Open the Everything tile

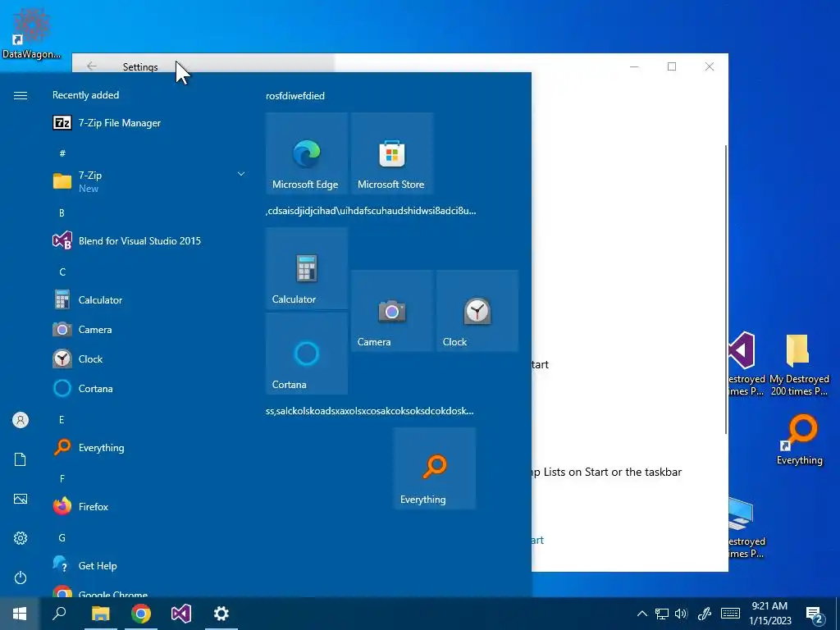435,468
